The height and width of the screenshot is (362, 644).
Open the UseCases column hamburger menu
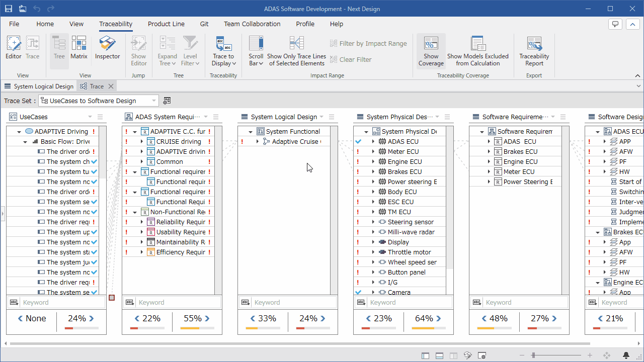[x=100, y=117]
